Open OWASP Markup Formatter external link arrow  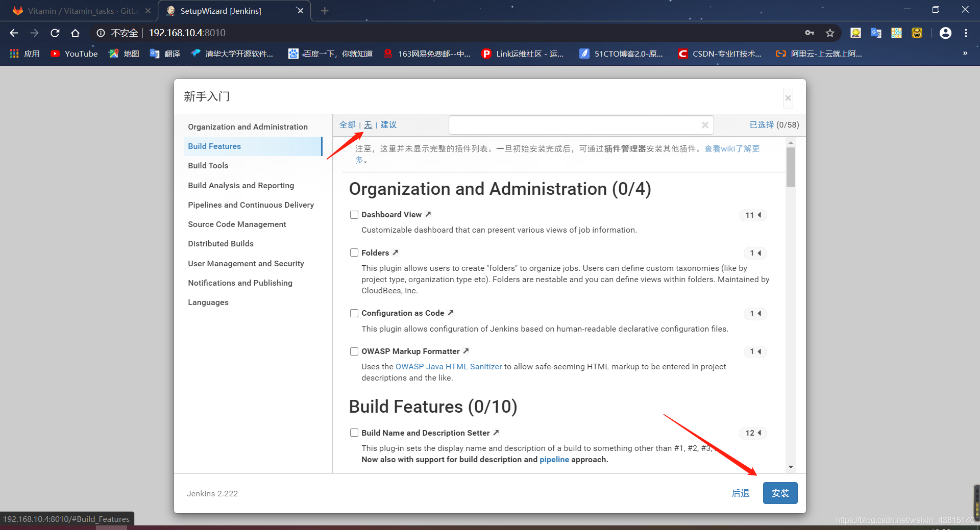pos(466,351)
